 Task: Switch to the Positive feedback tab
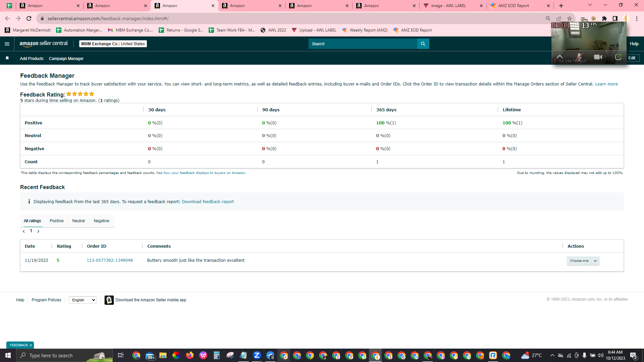tap(57, 221)
